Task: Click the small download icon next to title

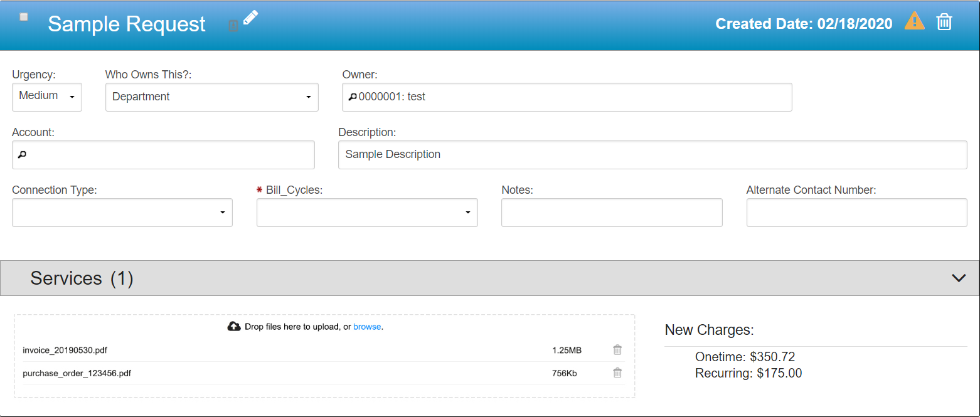Action: click(x=233, y=26)
